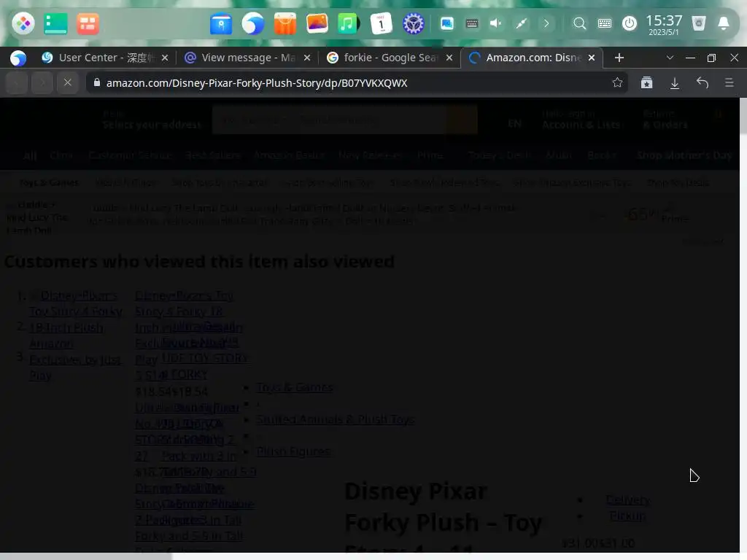View site info via the padlock icon
747x560 pixels.
(x=97, y=82)
